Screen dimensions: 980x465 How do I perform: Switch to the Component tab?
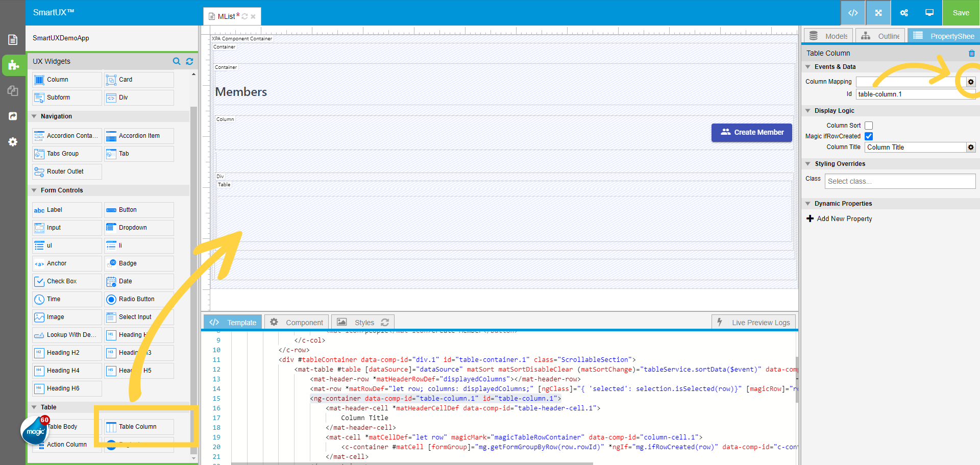pos(297,323)
